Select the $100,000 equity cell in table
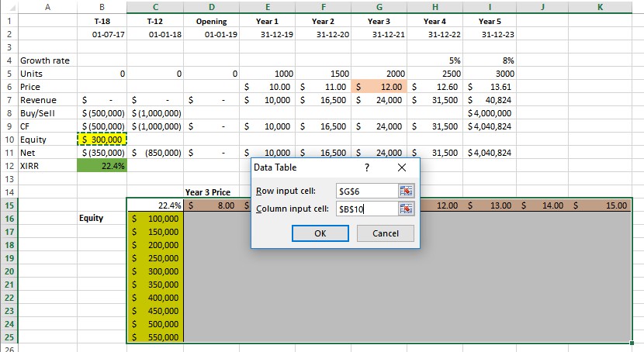The image size is (644, 352). tap(156, 219)
